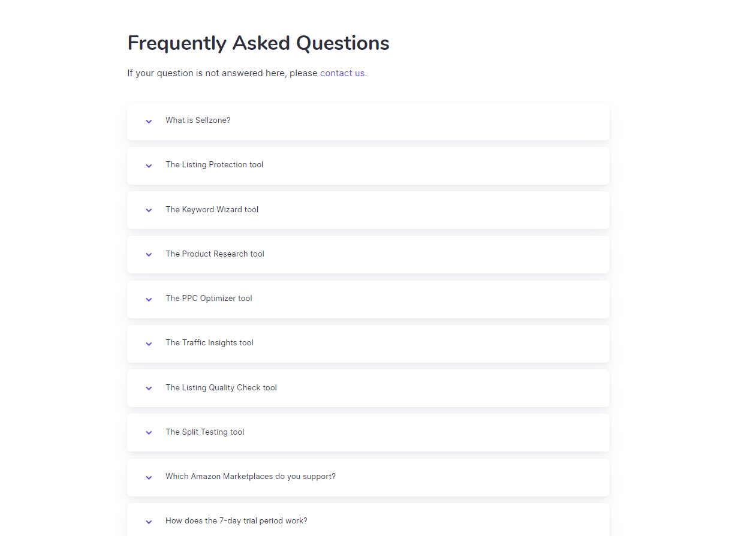756x536 pixels.
Task: Click the 'contact us' link
Action: [342, 73]
